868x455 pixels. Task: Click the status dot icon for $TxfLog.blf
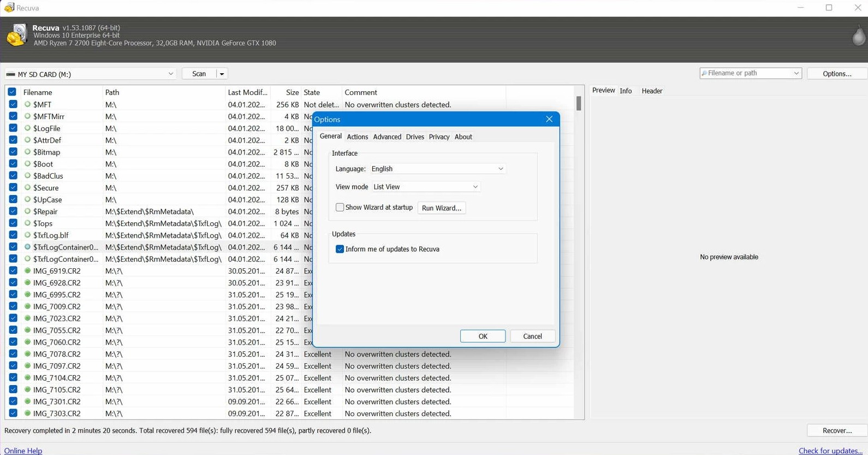[x=27, y=235]
